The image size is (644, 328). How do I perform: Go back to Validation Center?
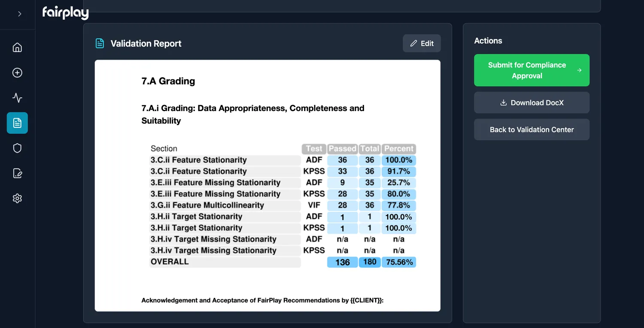532,129
